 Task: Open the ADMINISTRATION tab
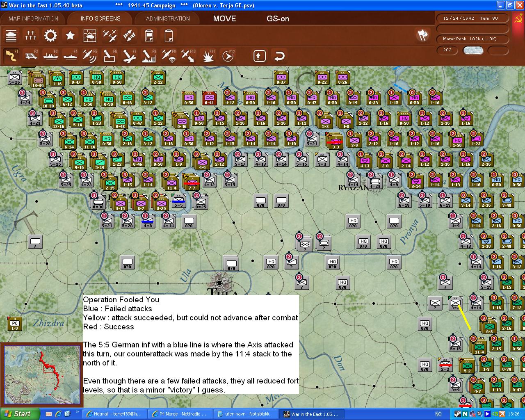coord(168,18)
